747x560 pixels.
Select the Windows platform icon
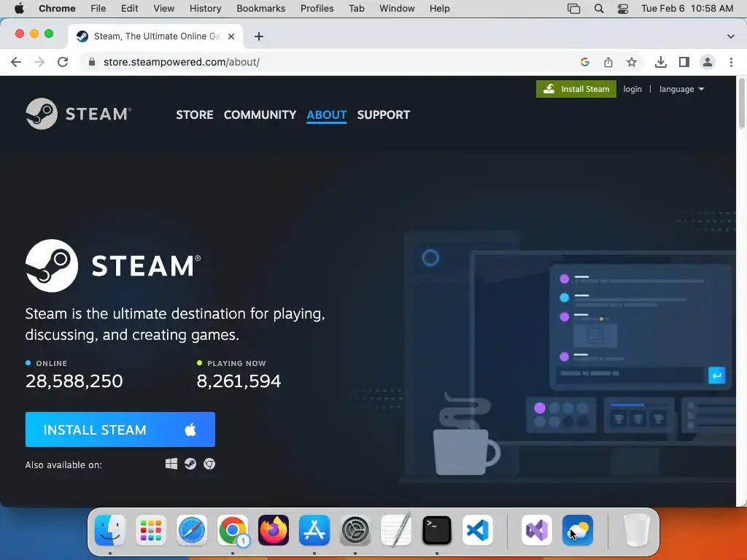point(171,464)
